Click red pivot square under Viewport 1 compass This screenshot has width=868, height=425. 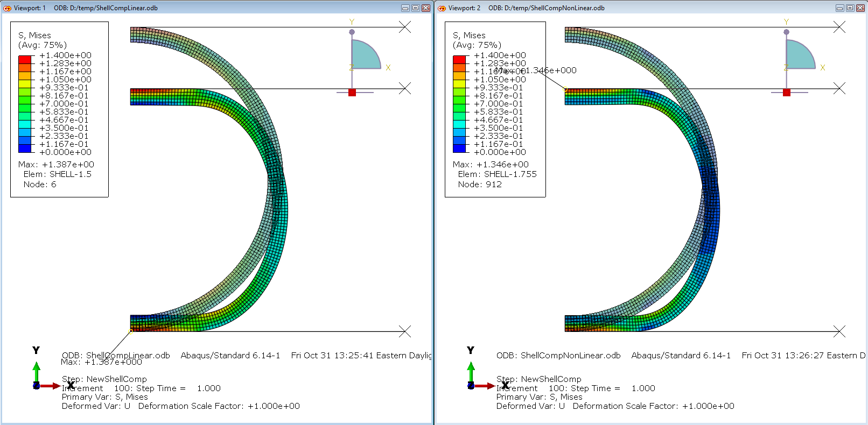coord(352,93)
